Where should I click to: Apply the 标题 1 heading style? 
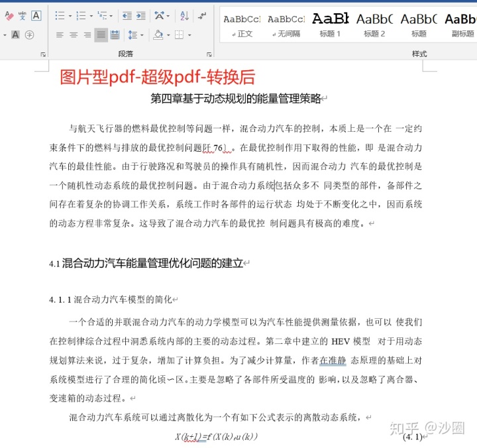tap(330, 26)
